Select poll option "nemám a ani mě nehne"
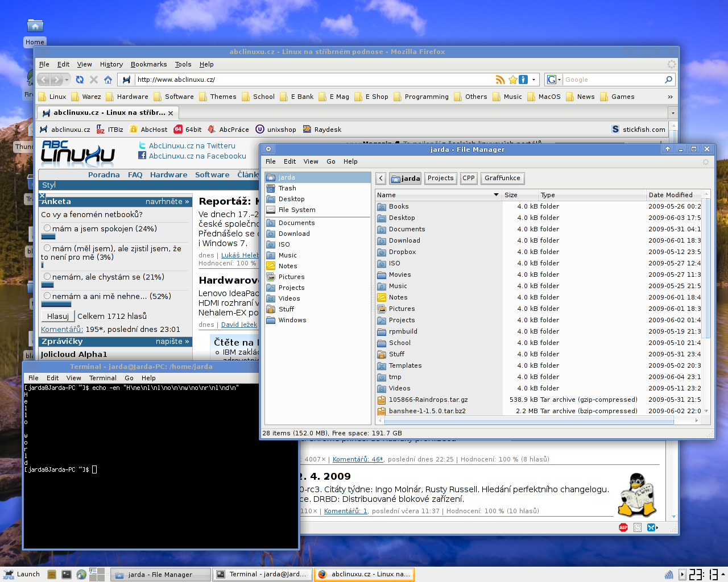728x582 pixels. click(47, 296)
